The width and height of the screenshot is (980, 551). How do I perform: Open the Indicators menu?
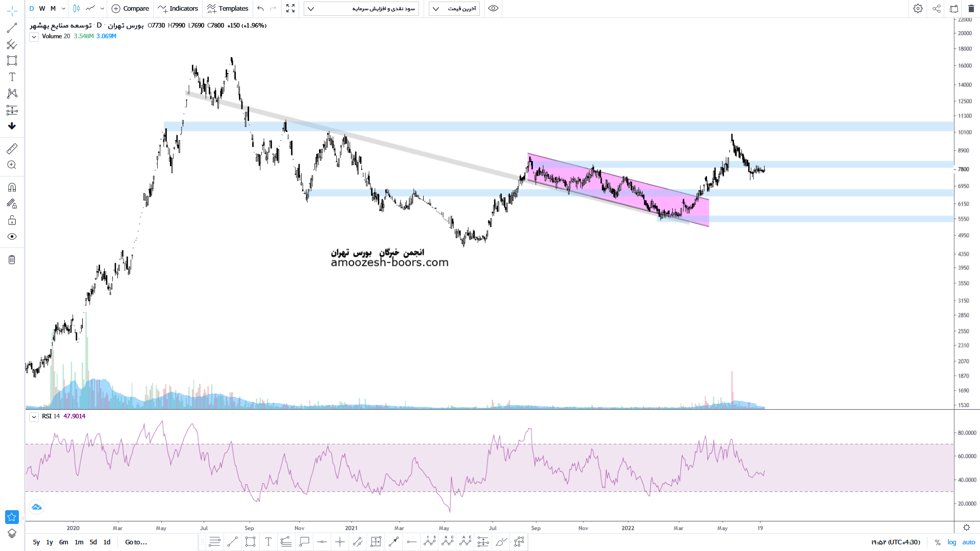tap(178, 9)
